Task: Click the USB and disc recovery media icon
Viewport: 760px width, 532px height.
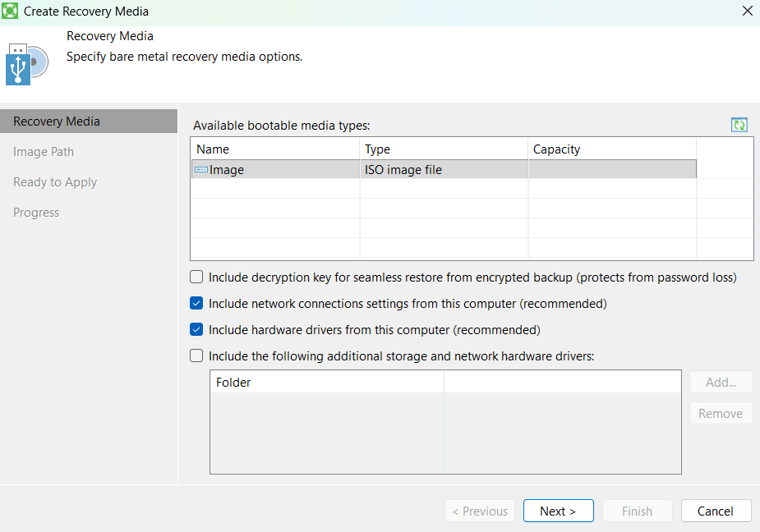Action: coord(27,64)
